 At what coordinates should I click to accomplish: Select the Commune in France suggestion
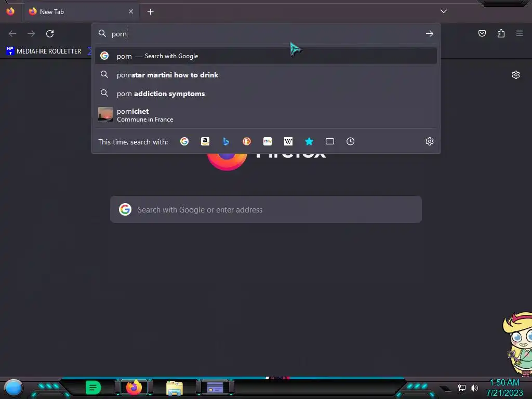[266, 115]
